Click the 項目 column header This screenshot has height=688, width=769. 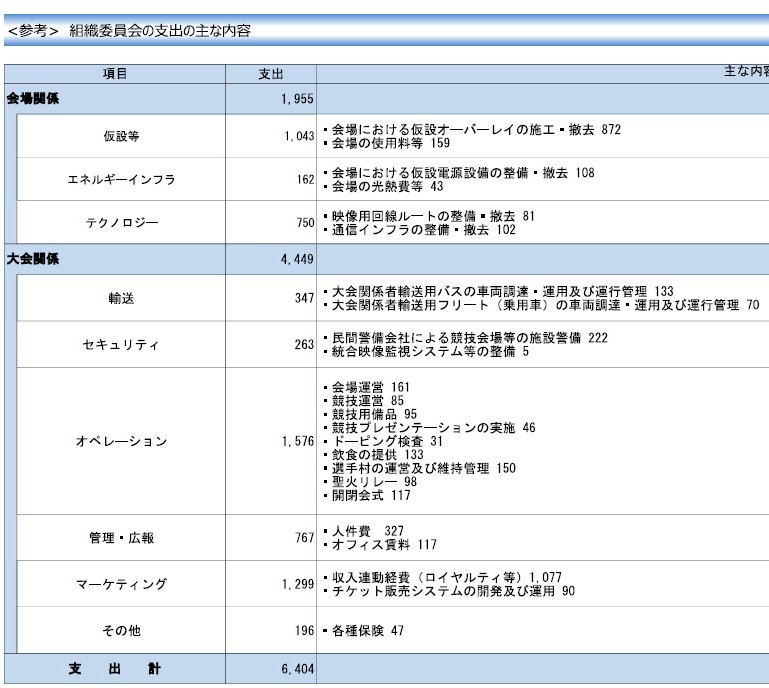(x=115, y=74)
